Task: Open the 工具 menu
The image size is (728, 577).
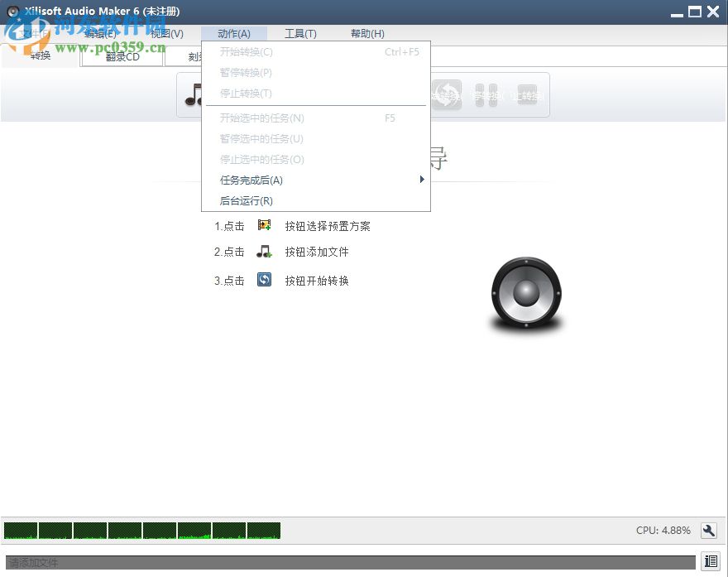Action: click(299, 33)
